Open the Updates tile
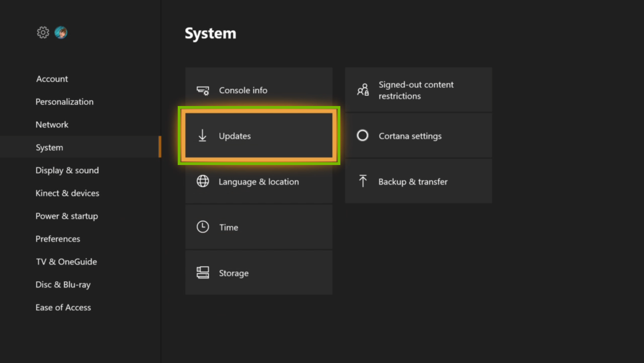Viewport: 644px width, 363px height. click(x=259, y=136)
